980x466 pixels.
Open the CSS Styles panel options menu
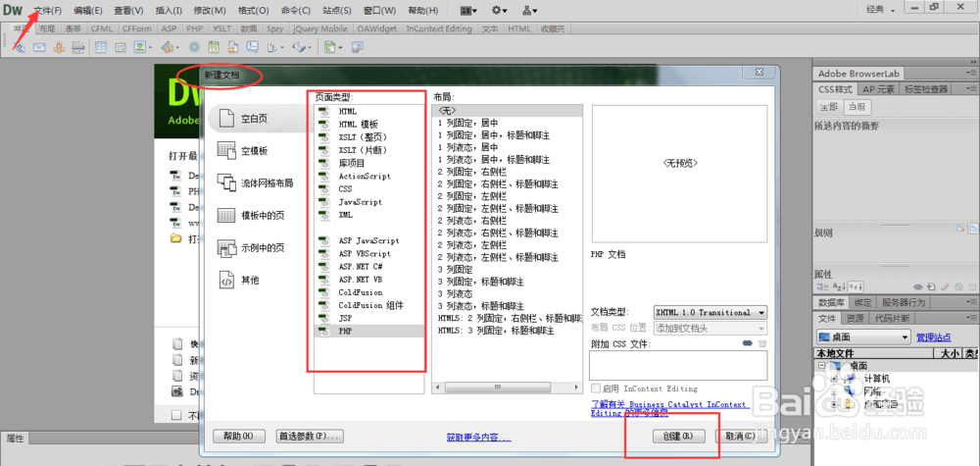click(x=973, y=89)
